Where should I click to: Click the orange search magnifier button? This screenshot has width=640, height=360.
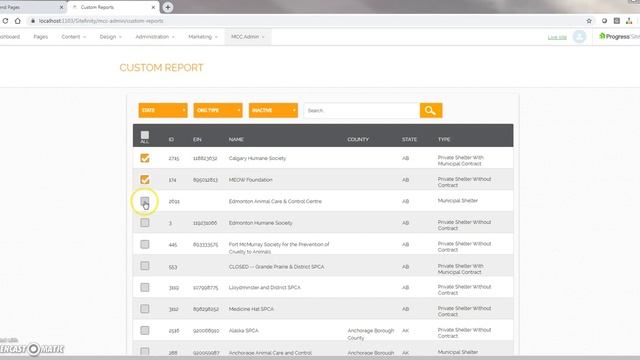tap(431, 110)
